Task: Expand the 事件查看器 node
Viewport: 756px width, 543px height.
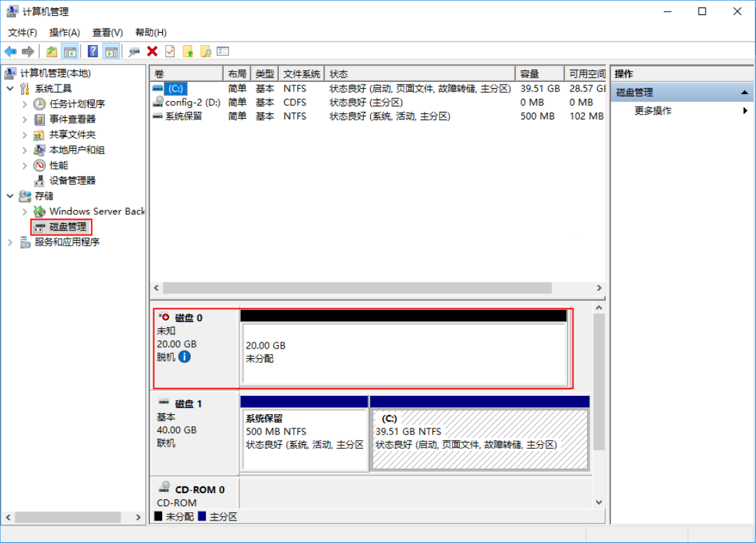Action: point(25,119)
